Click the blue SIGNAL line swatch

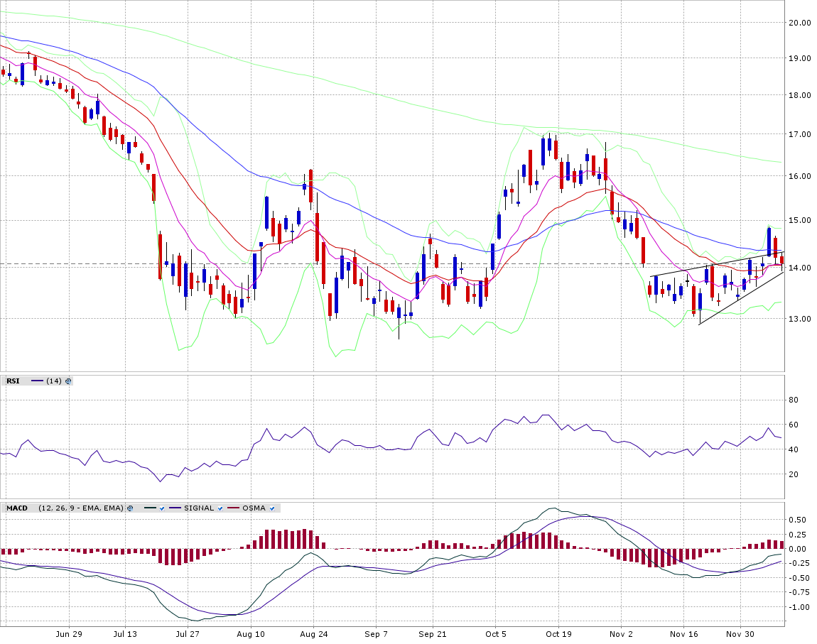(175, 508)
